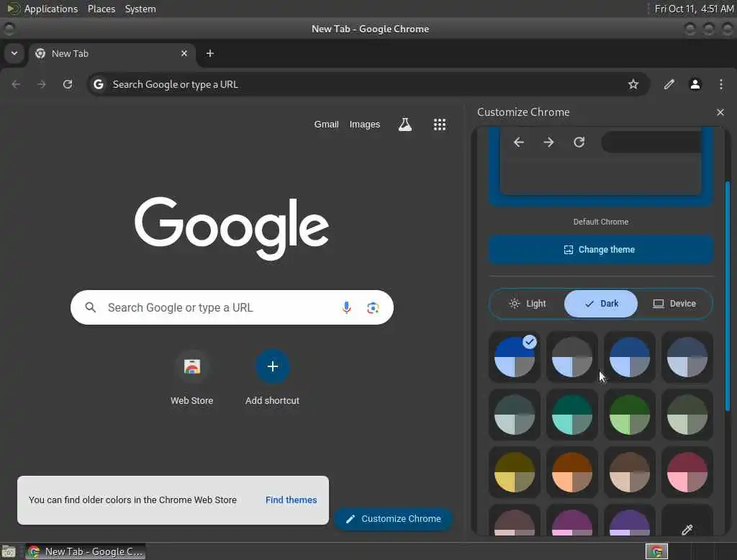Screen dimensions: 737x560
Task: Click the Google logo
Action: click(x=232, y=227)
